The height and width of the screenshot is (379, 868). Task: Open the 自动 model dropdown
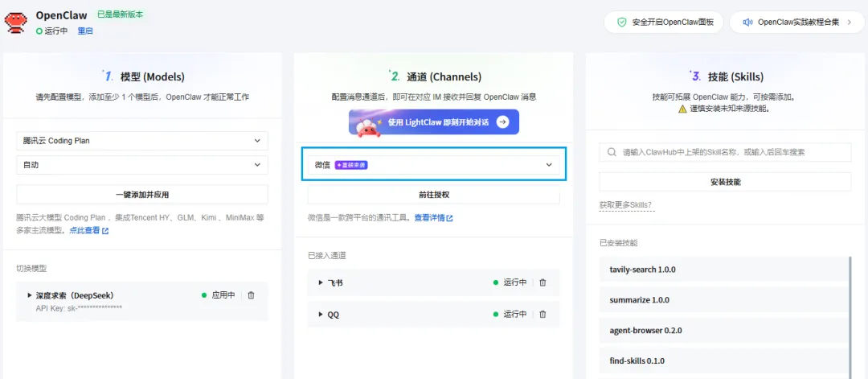tap(142, 165)
